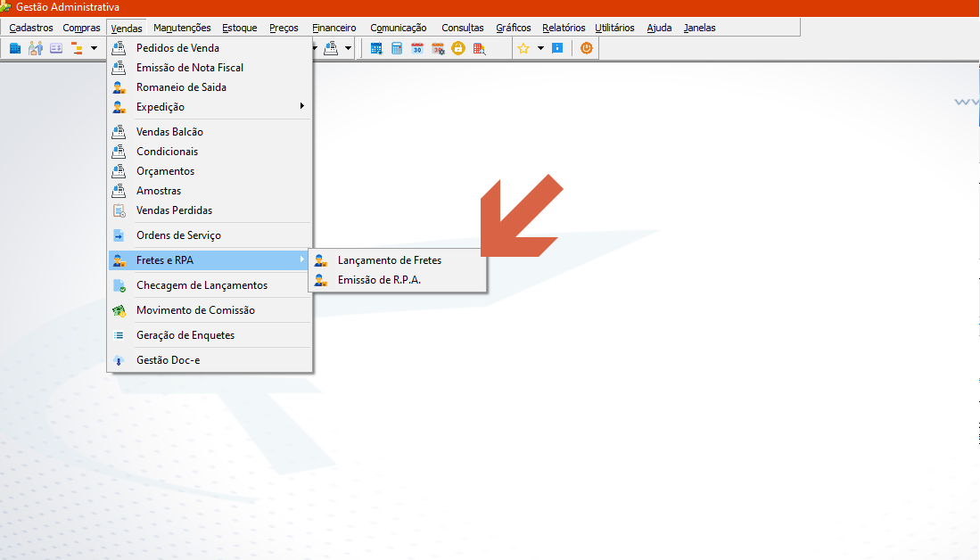Open dropdown arrow beside cash register icon
The width and height of the screenshot is (980, 560).
(348, 48)
